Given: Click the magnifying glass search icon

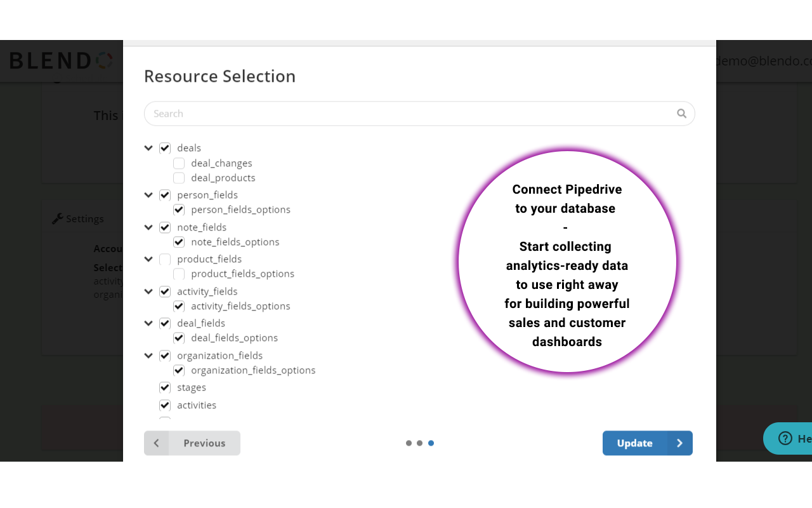Looking at the screenshot, I should pyautogui.click(x=681, y=113).
